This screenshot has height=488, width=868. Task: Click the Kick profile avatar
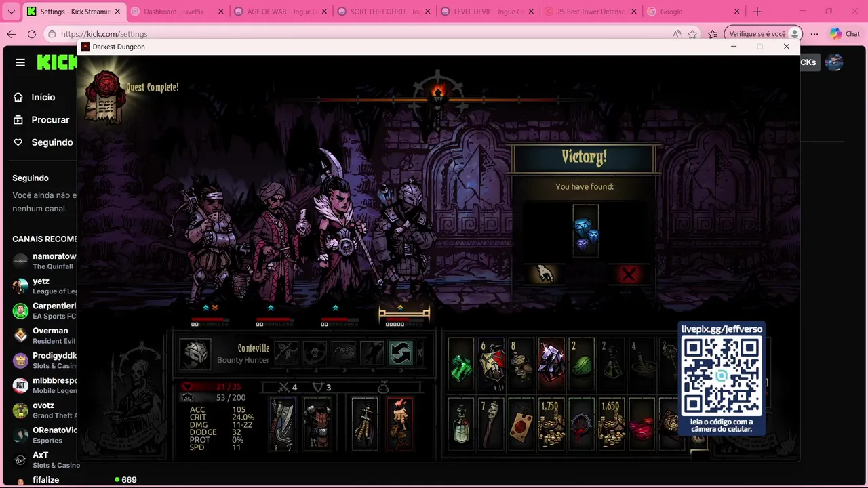click(x=834, y=62)
